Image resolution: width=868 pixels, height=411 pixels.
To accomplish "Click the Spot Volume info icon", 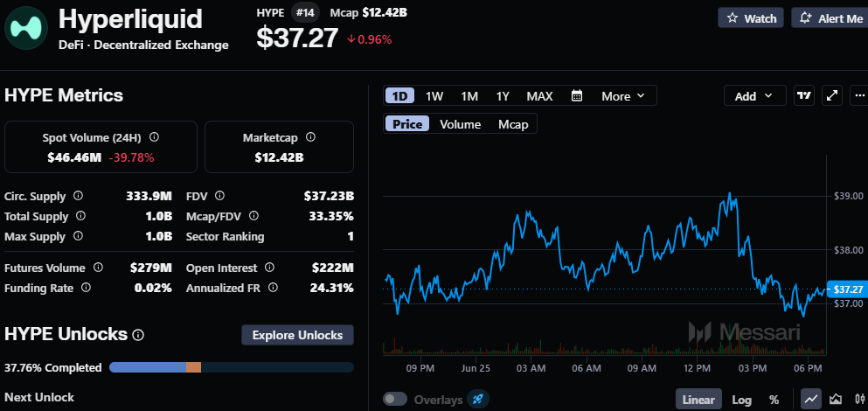I will [x=155, y=136].
